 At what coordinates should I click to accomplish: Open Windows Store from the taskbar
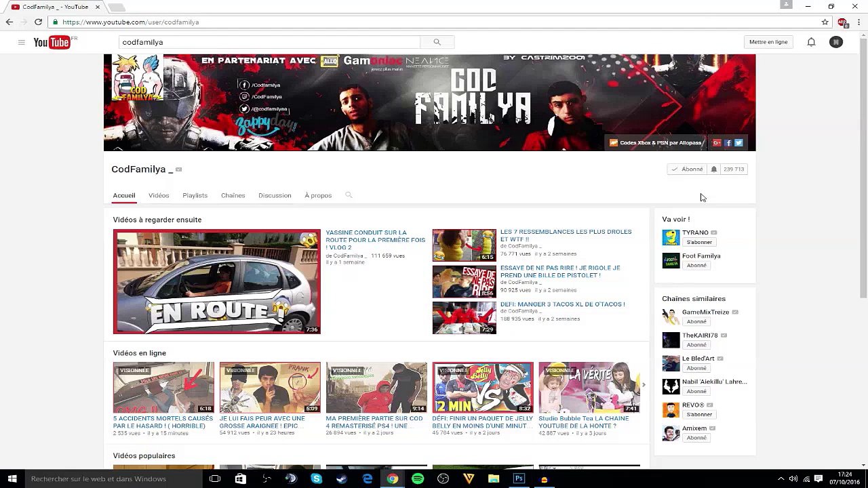pos(240,479)
